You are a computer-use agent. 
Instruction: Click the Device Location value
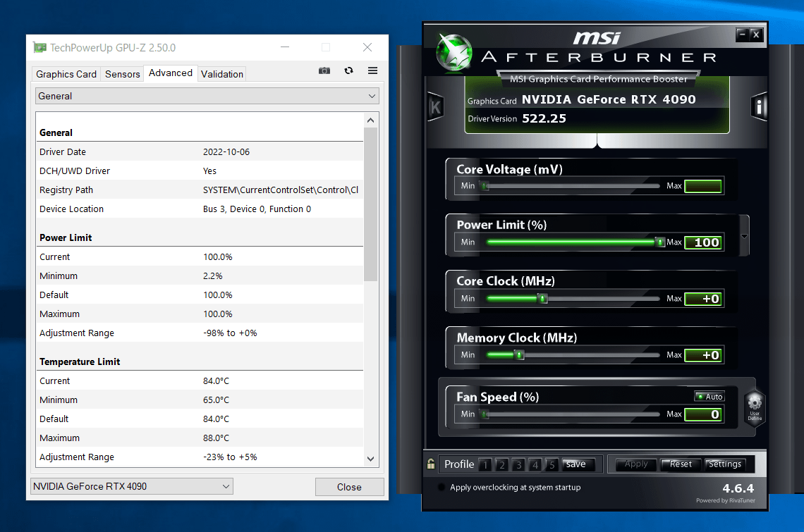(257, 209)
